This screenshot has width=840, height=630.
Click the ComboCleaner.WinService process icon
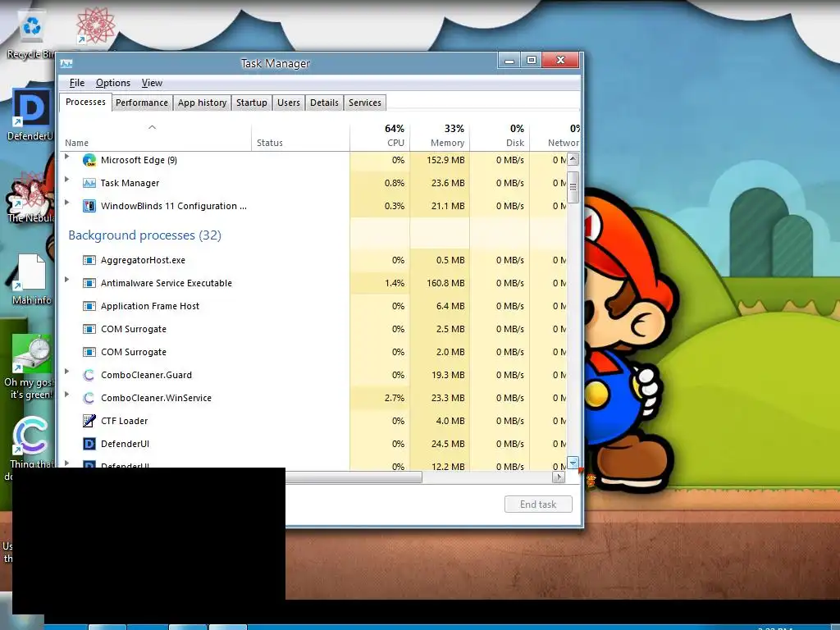89,398
